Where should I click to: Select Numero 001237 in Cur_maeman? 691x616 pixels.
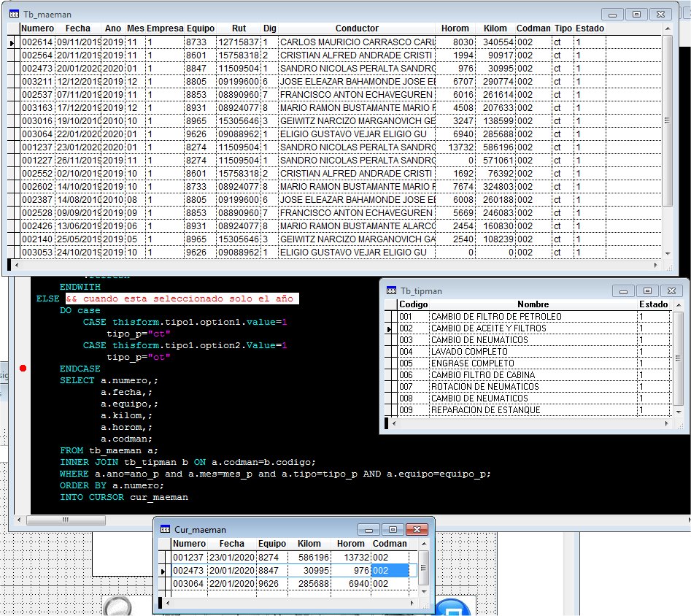[x=188, y=558]
